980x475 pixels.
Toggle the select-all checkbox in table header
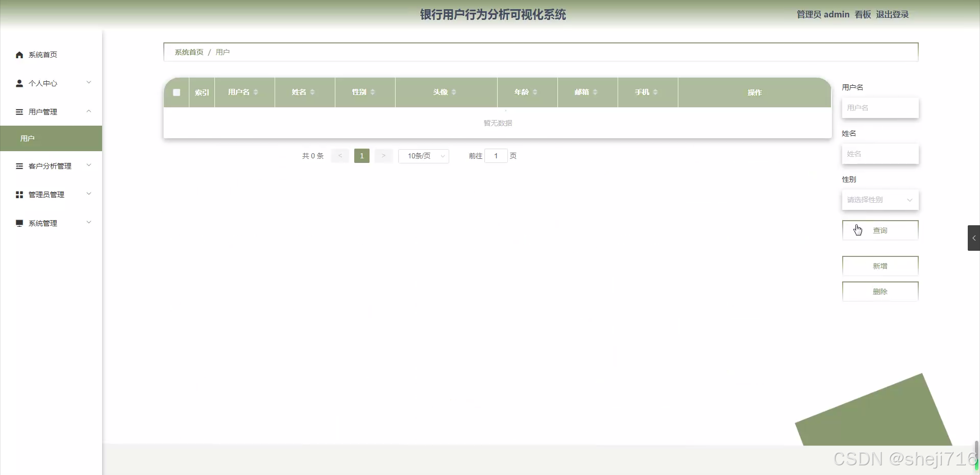coord(177,92)
